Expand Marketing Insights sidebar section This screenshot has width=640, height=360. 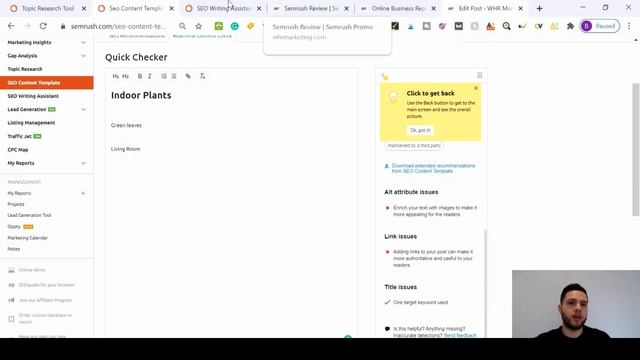[x=83, y=42]
